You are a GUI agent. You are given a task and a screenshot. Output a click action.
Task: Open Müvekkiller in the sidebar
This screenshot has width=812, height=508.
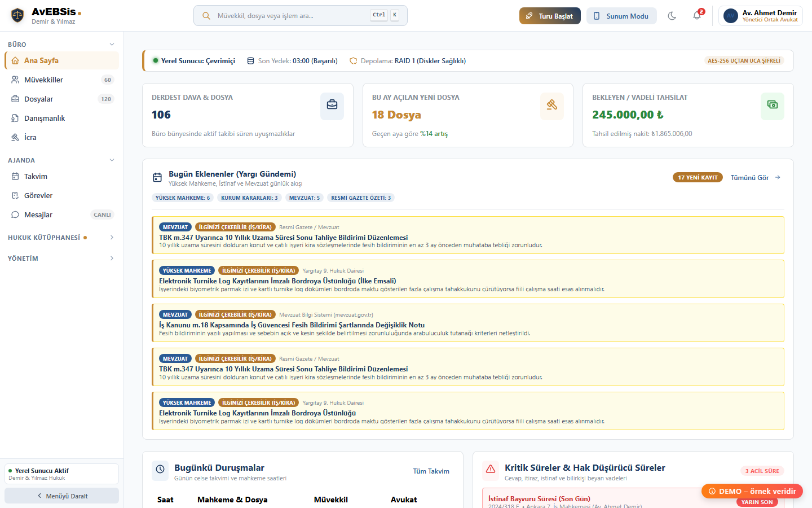61,80
